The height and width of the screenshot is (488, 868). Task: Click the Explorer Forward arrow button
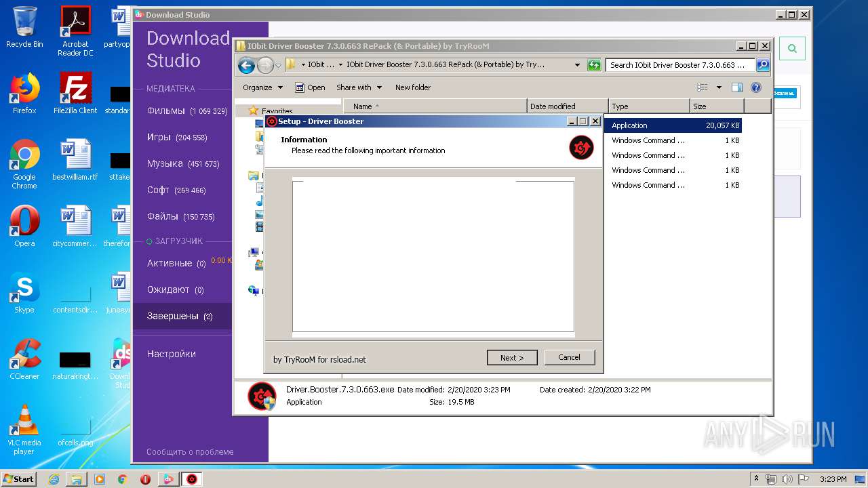point(265,65)
